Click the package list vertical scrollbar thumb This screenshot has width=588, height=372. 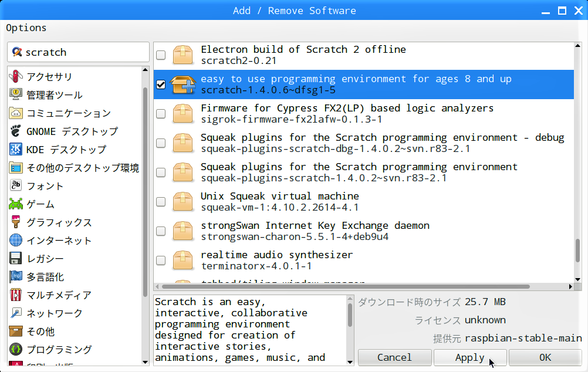(x=577, y=250)
